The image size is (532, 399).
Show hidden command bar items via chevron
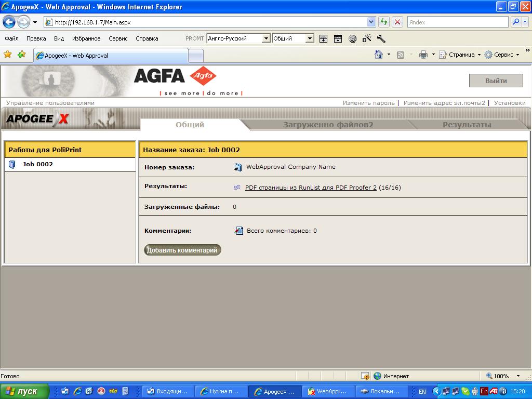528,50
